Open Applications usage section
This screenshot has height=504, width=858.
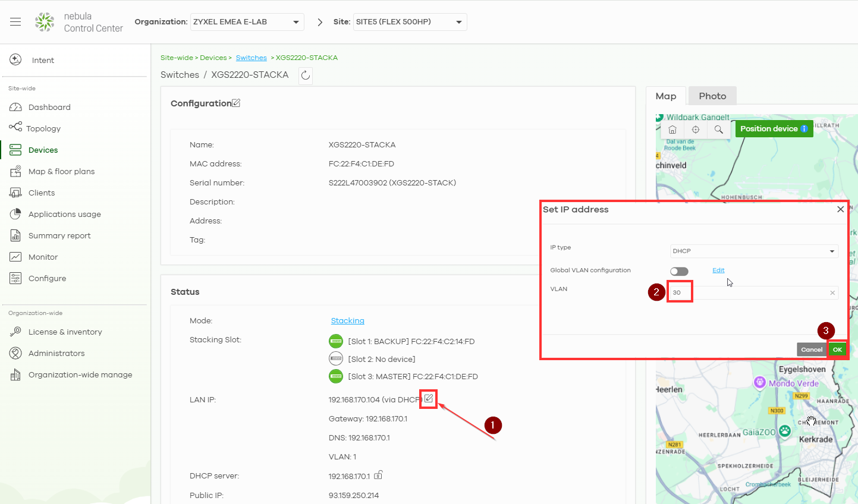click(x=65, y=214)
